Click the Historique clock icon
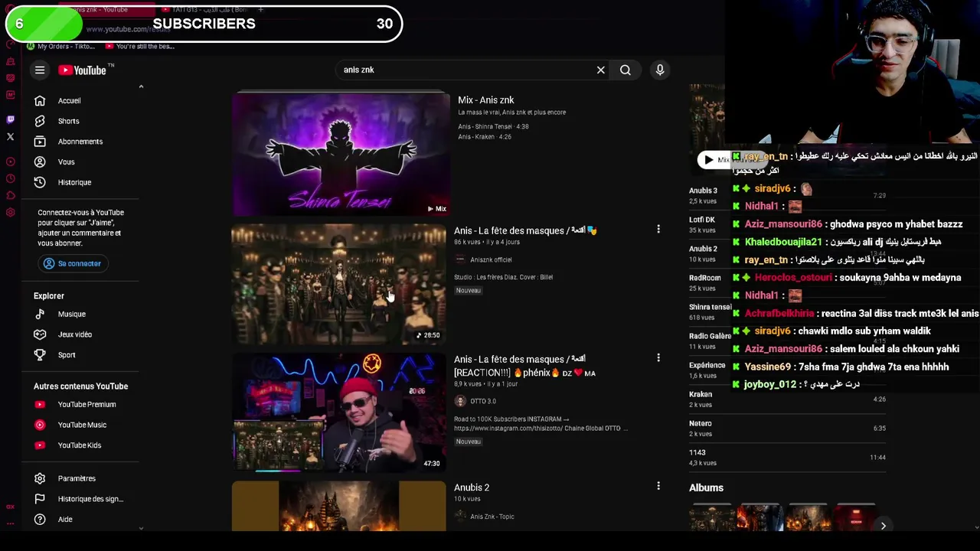Viewport: 980px width, 551px height. (x=40, y=182)
